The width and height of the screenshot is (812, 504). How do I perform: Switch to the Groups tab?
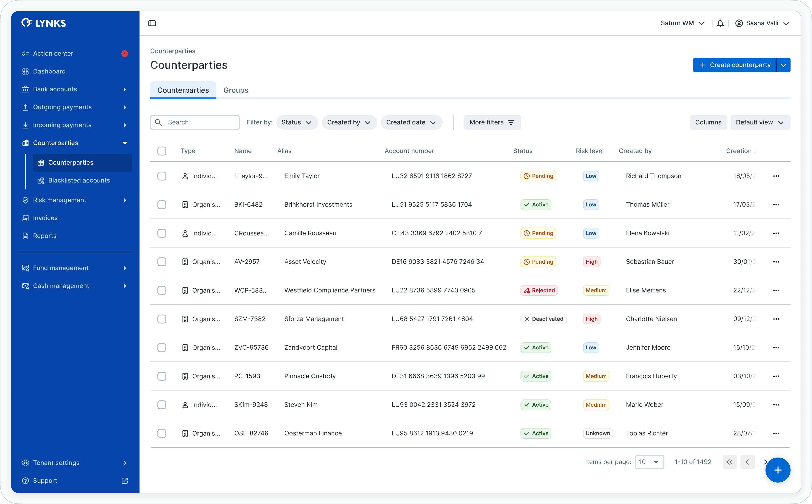point(235,90)
